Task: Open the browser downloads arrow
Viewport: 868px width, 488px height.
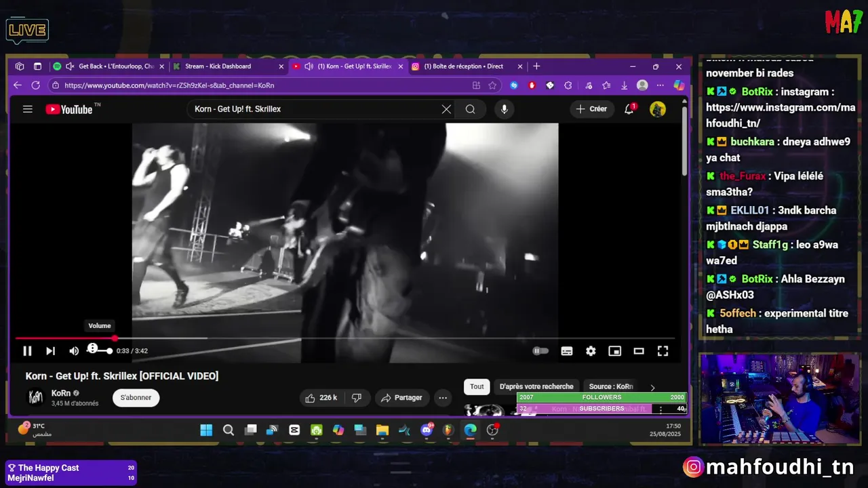Action: pyautogui.click(x=624, y=85)
